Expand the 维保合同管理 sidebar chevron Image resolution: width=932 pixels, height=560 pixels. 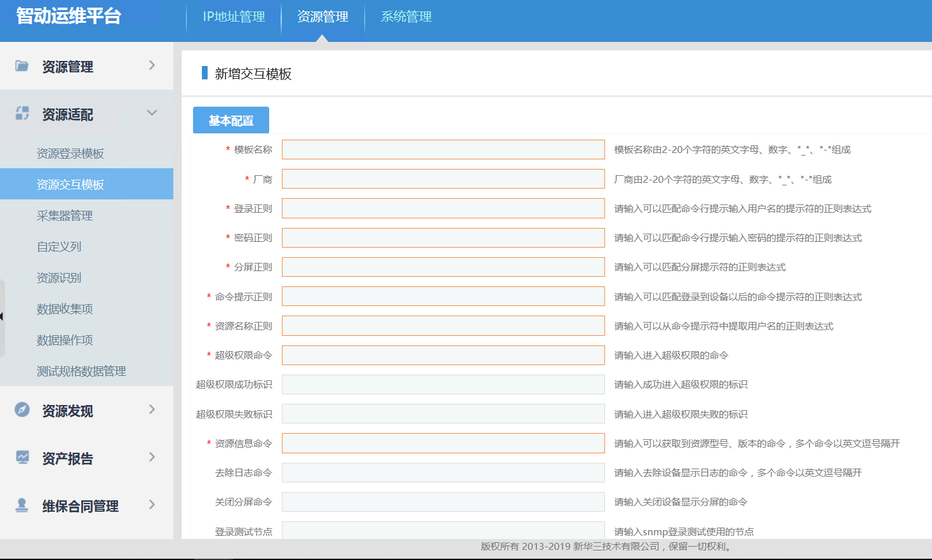(x=152, y=505)
